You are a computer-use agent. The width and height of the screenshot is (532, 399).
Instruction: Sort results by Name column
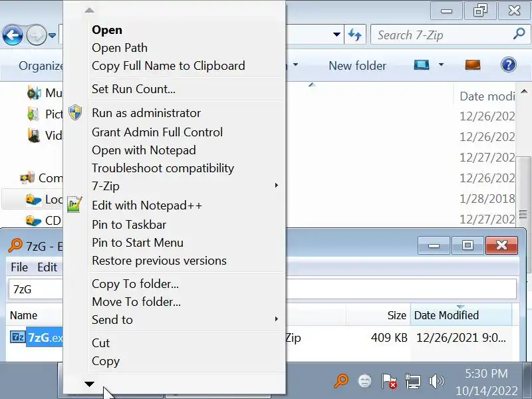pos(23,315)
